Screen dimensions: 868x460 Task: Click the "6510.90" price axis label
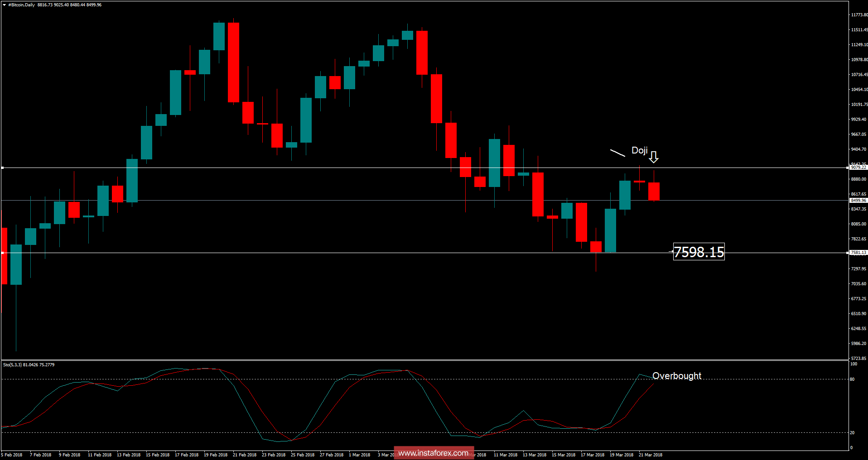[858, 314]
